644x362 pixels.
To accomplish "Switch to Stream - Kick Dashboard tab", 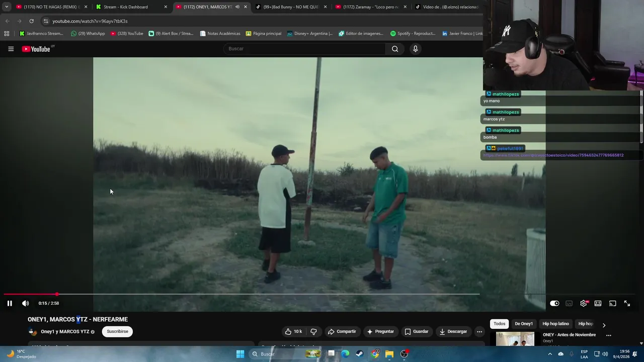I will (130, 7).
